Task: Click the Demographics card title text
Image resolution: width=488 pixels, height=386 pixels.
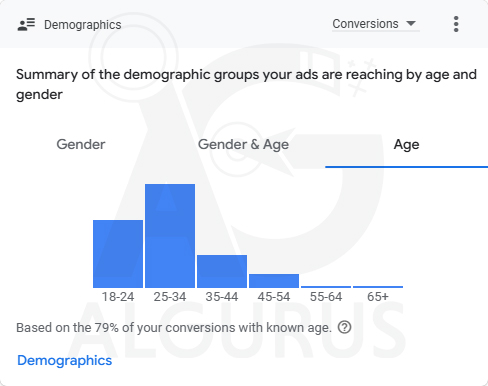Action: coord(83,25)
